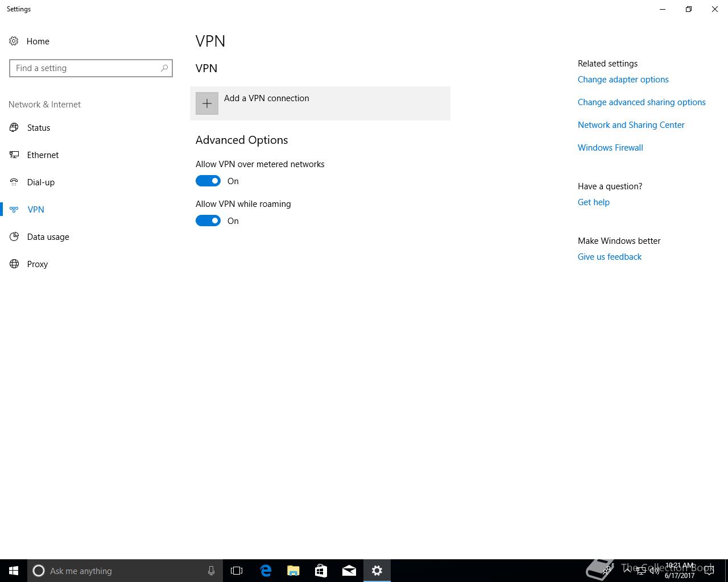Image resolution: width=728 pixels, height=582 pixels.
Task: Open the Mail app from the taskbar
Action: coord(349,571)
